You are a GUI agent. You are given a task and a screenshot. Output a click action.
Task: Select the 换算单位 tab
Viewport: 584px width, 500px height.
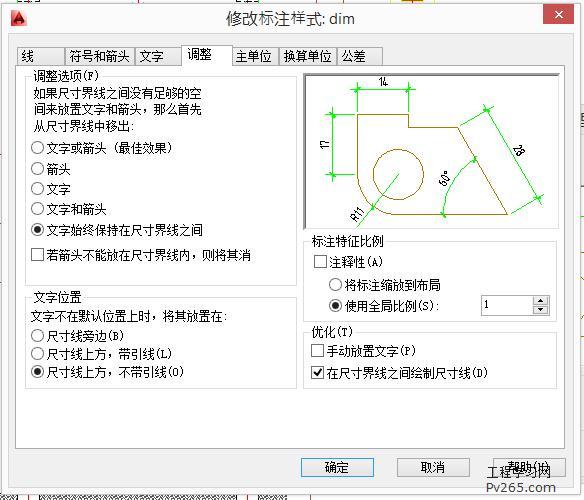click(x=308, y=57)
